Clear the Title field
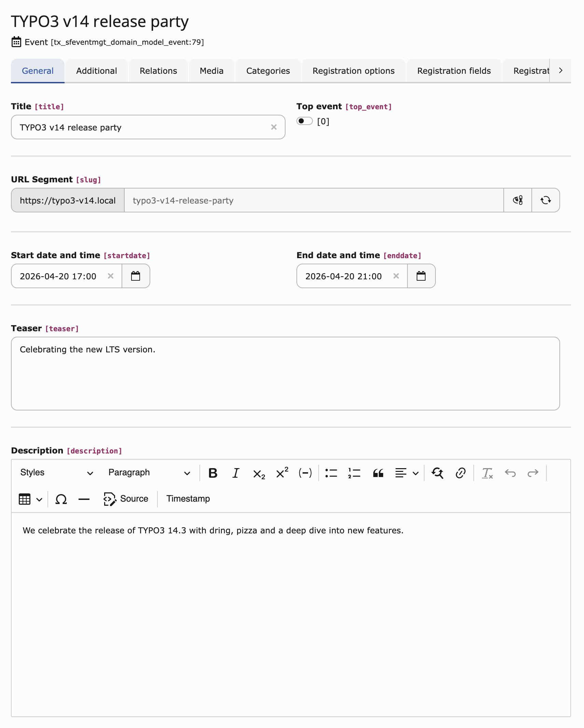 [x=274, y=127]
